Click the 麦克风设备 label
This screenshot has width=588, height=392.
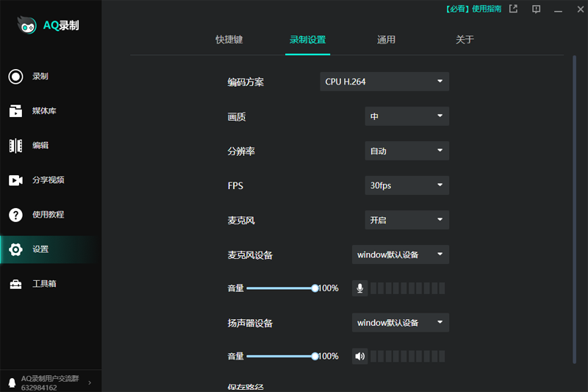250,255
